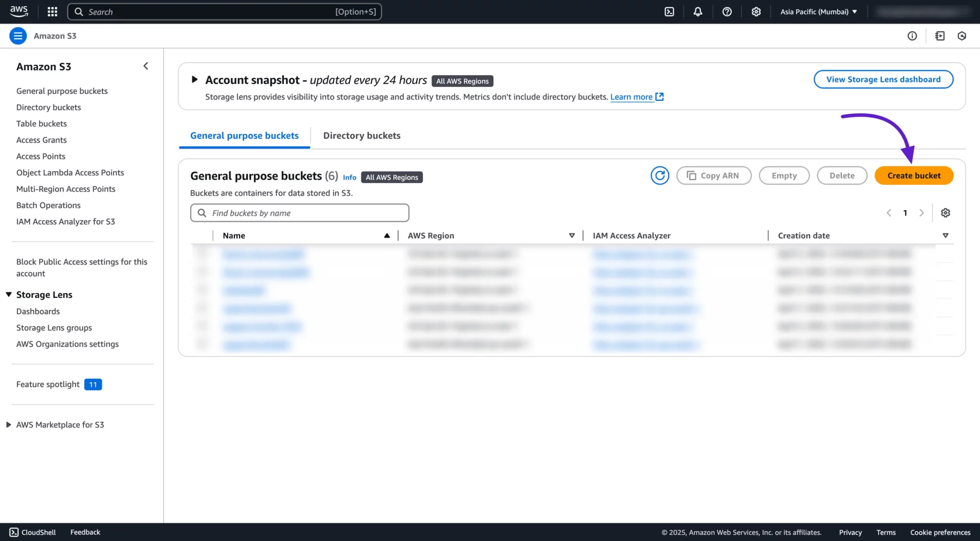Collapse the Storage Lens section
The height and width of the screenshot is (541, 980).
(9, 295)
